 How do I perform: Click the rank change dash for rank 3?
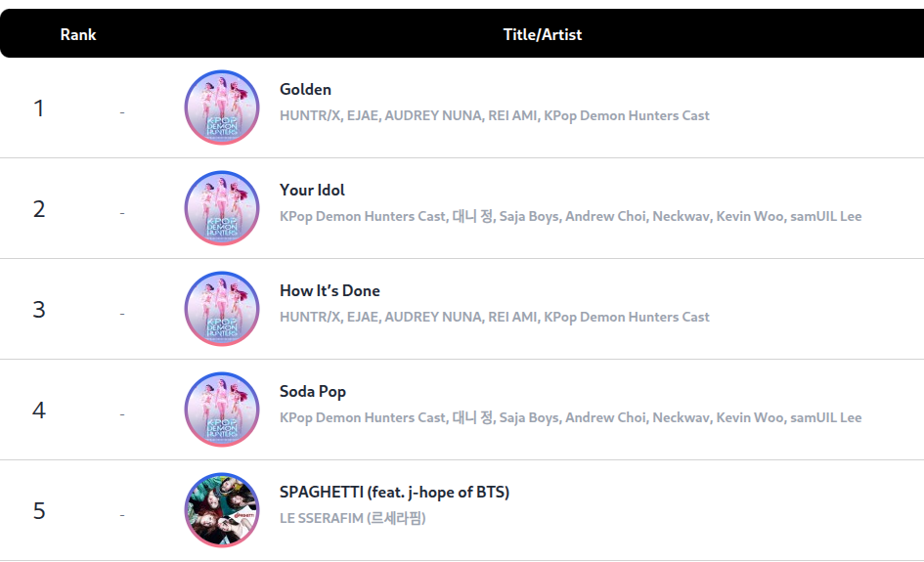(122, 314)
